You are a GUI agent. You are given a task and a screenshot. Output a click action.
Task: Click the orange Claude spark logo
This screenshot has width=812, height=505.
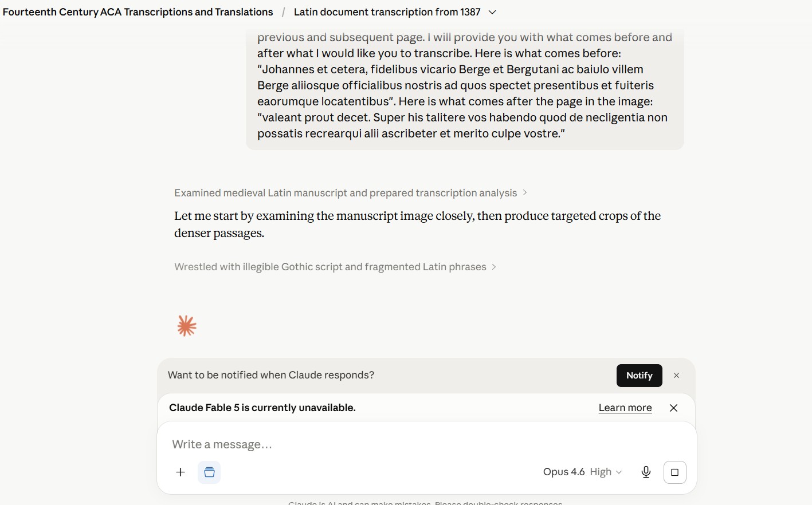pos(187,326)
